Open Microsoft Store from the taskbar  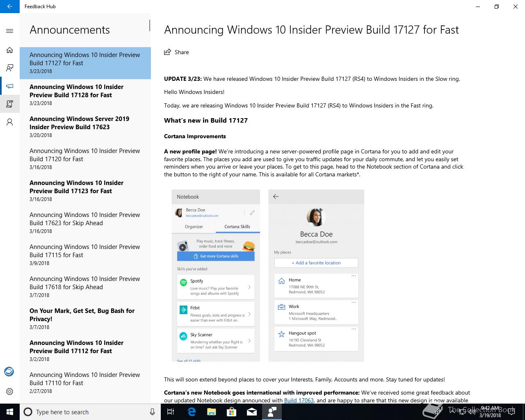pos(231,412)
